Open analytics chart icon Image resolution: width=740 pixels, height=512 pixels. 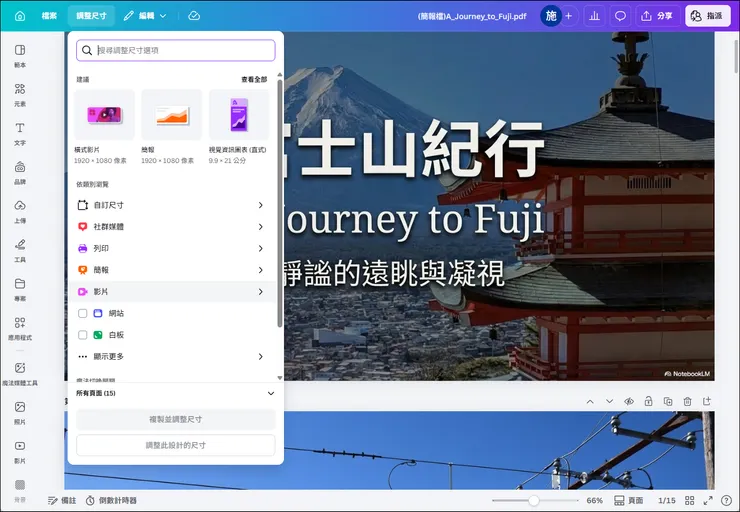pyautogui.click(x=594, y=16)
